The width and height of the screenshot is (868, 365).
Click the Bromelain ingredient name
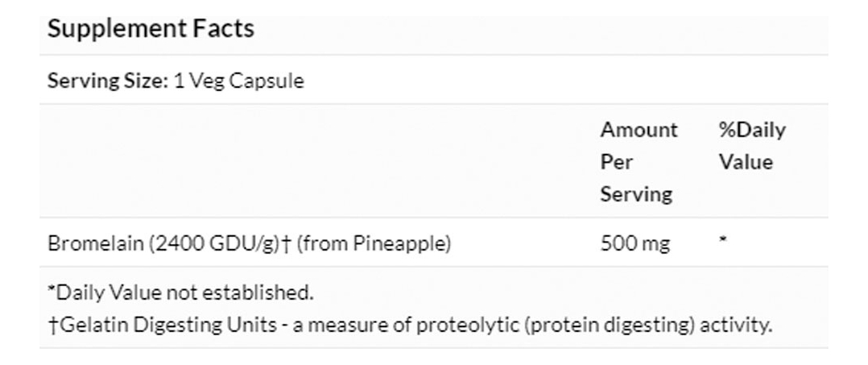[x=96, y=243]
